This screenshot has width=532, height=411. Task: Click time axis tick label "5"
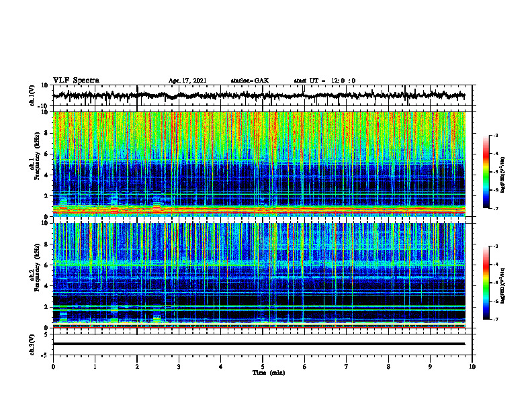pos(263,367)
